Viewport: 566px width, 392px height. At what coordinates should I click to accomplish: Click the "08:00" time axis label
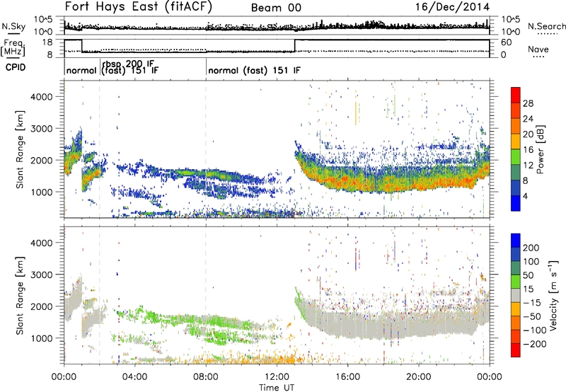point(206,377)
